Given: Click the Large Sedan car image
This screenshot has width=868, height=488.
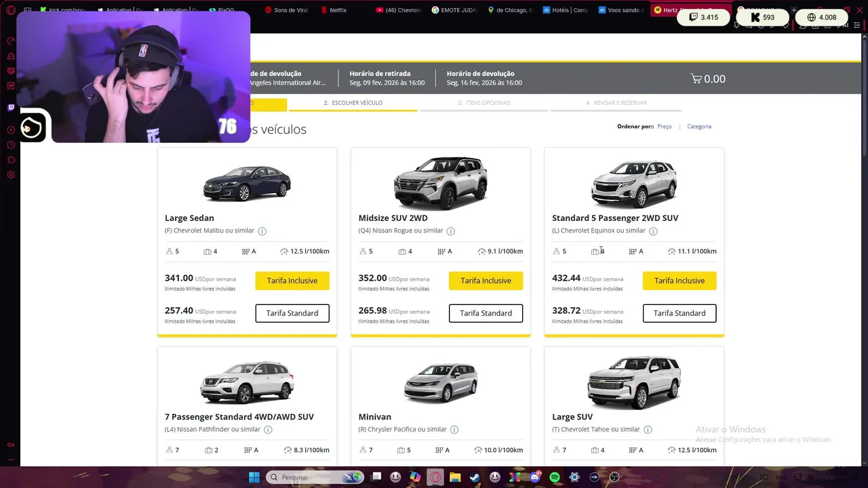Looking at the screenshot, I should coord(247,183).
